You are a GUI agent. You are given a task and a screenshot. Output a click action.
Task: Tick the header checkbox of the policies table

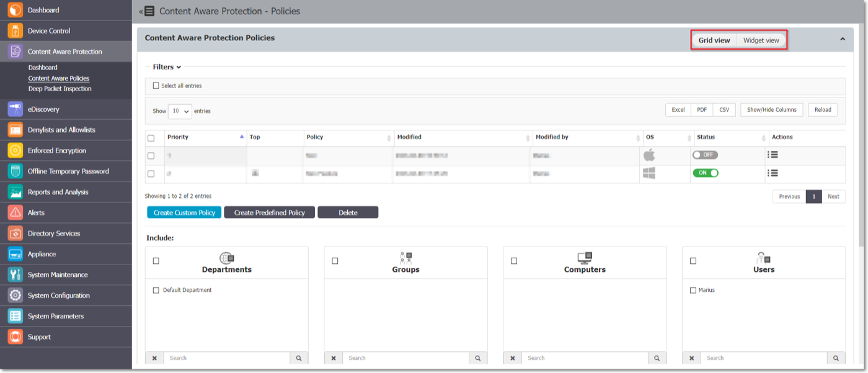(151, 138)
